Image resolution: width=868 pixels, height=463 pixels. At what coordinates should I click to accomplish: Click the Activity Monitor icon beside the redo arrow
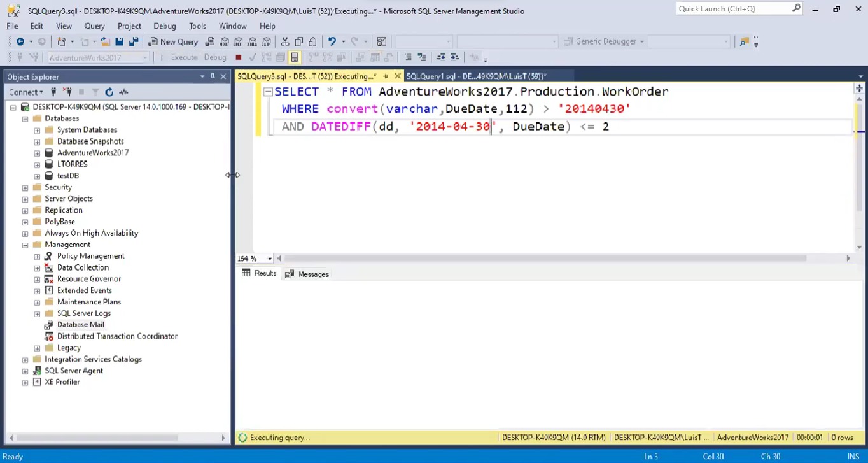(381, 41)
